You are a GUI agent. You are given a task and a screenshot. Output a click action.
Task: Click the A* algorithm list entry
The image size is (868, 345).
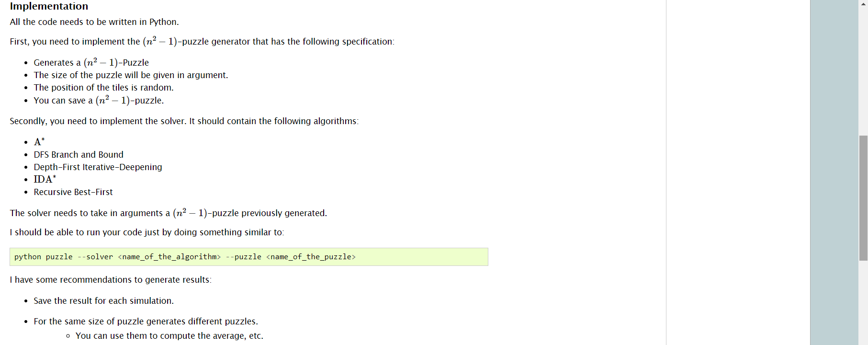pos(38,141)
